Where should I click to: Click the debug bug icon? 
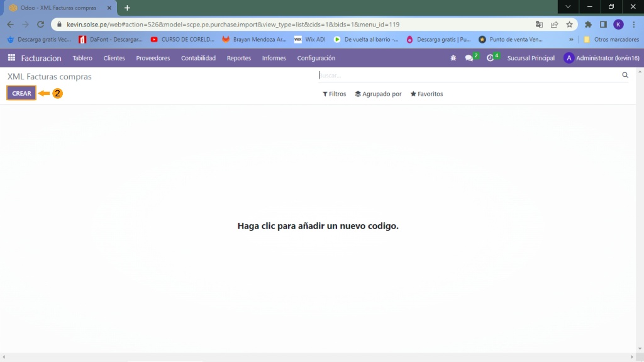point(453,58)
